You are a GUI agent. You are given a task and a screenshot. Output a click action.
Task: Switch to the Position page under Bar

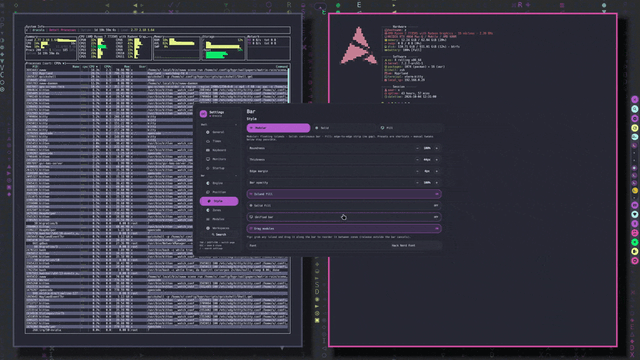pos(219,192)
